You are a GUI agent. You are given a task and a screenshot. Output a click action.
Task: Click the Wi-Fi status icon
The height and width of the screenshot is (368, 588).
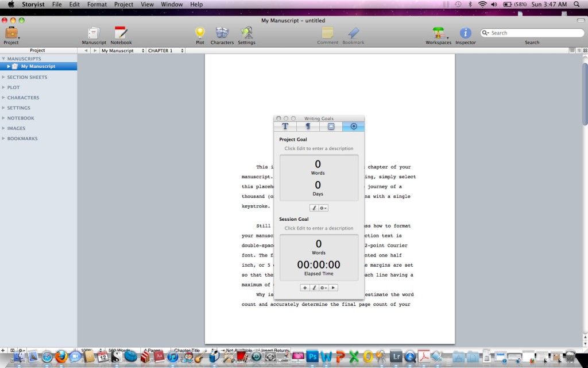(x=482, y=5)
